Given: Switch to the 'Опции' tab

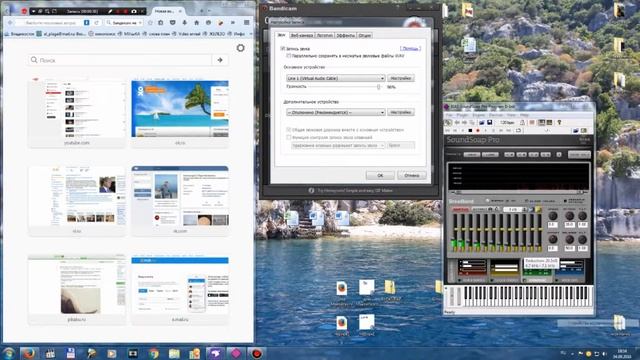Looking at the screenshot, I should click(364, 36).
